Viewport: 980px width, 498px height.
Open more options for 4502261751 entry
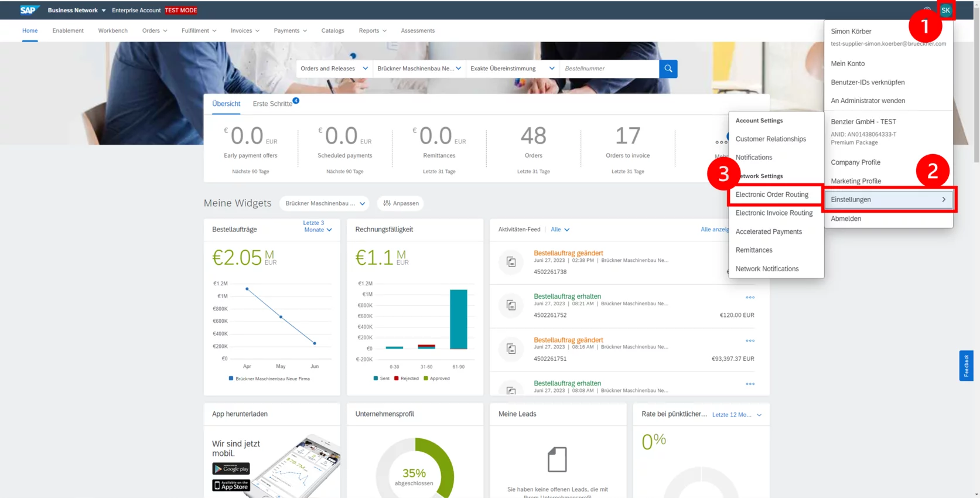[x=750, y=340]
